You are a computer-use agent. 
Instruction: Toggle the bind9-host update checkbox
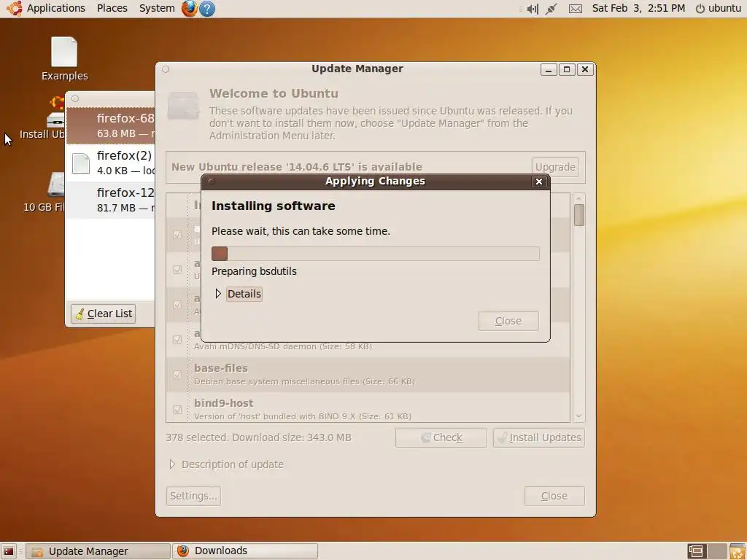coord(177,410)
